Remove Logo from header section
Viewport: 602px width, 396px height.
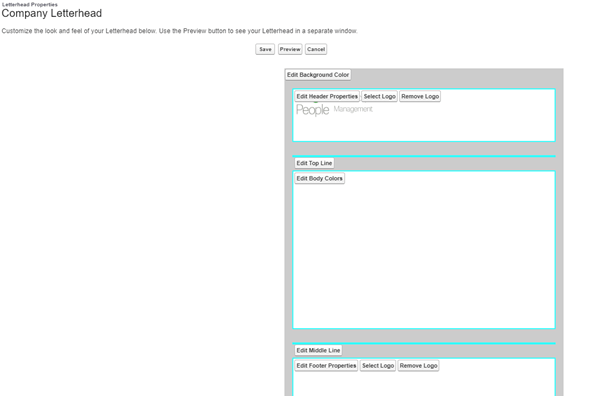[420, 96]
